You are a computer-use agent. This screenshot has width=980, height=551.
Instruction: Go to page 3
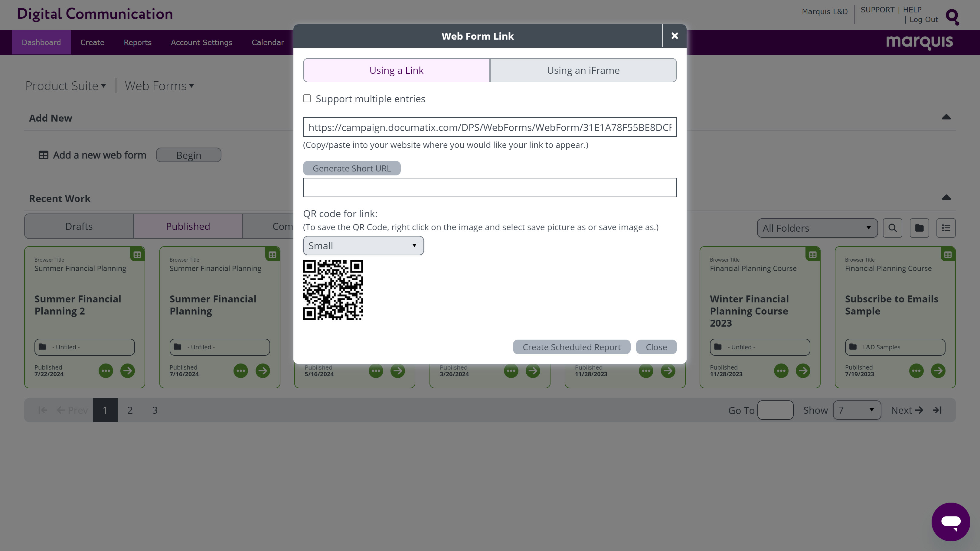pos(155,410)
